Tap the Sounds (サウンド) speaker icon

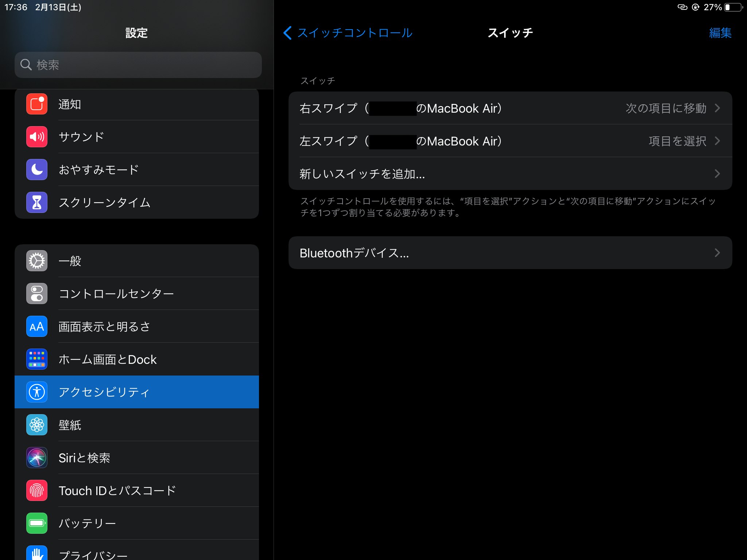[37, 137]
